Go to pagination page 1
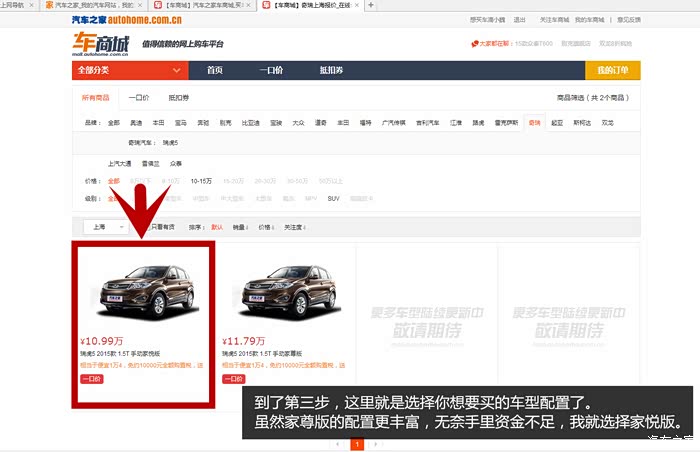The width and height of the screenshot is (700, 452). pos(357,444)
